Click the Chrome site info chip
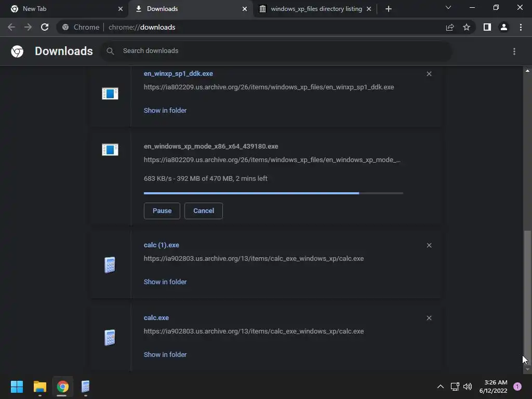This screenshot has height=399, width=532. coord(82,27)
